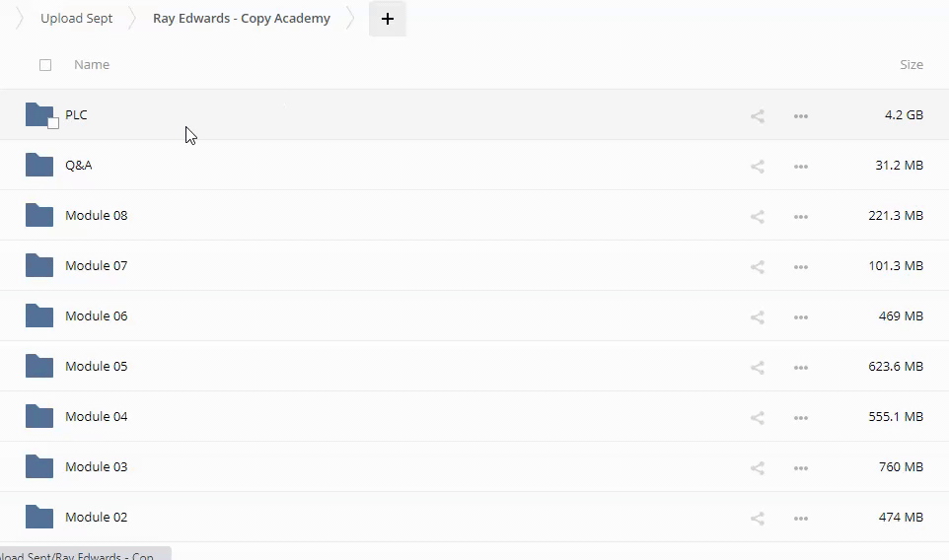Screen dimensions: 949x560
Task: Show more options for Module 07
Action: tap(801, 266)
